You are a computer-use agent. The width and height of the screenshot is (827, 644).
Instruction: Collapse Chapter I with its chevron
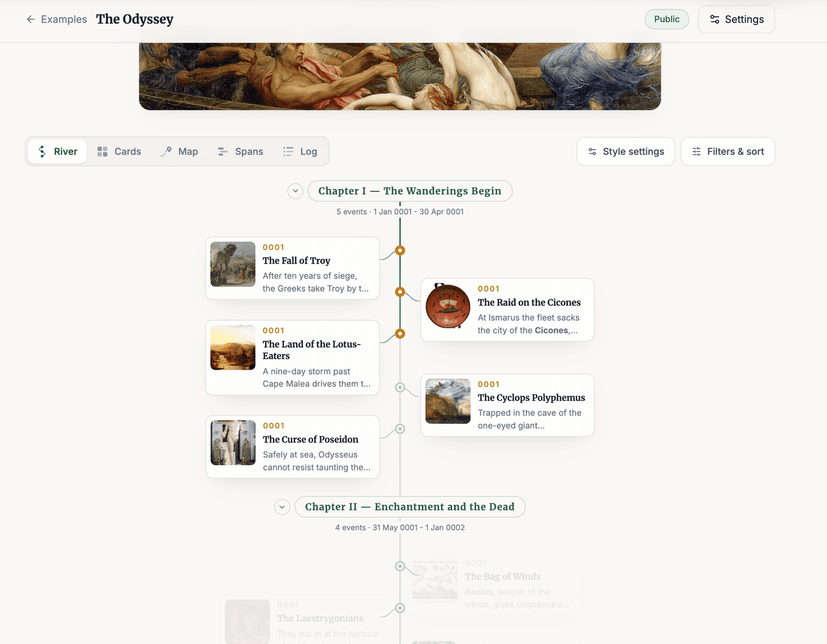[295, 191]
